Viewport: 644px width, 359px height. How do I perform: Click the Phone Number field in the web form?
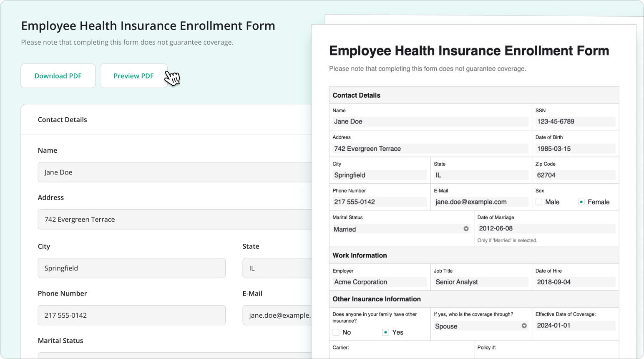[132, 316]
